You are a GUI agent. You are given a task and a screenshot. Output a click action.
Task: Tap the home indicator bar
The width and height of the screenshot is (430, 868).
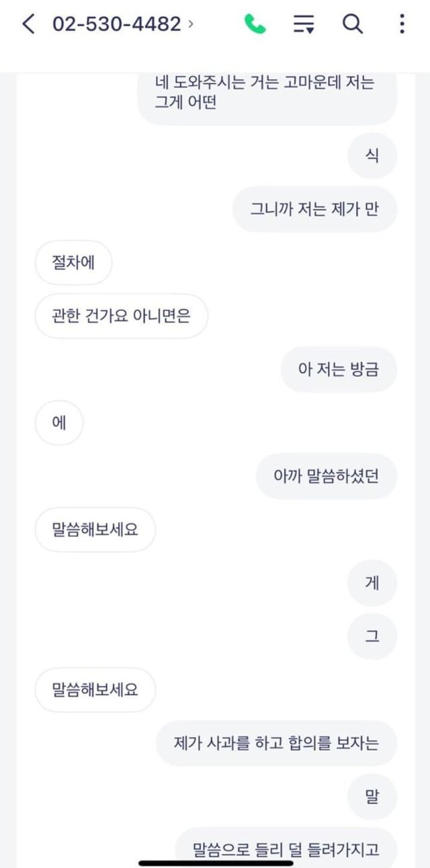(x=216, y=863)
